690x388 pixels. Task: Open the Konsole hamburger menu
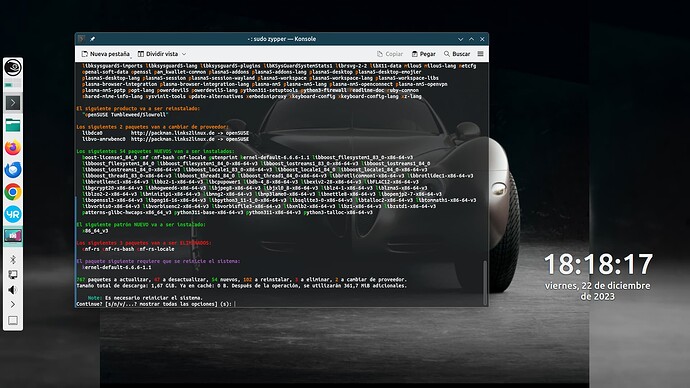[481, 54]
